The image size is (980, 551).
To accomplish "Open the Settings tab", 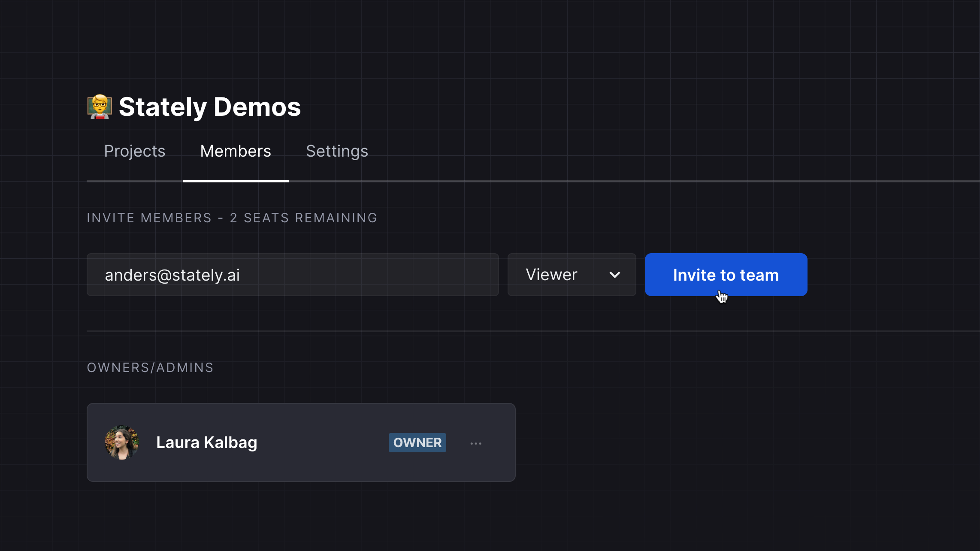I will [x=337, y=151].
